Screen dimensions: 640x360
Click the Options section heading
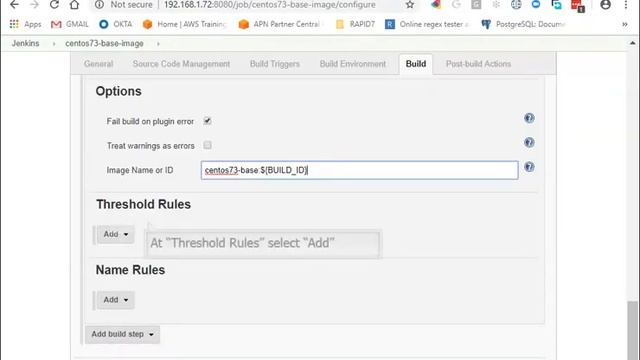tap(118, 91)
